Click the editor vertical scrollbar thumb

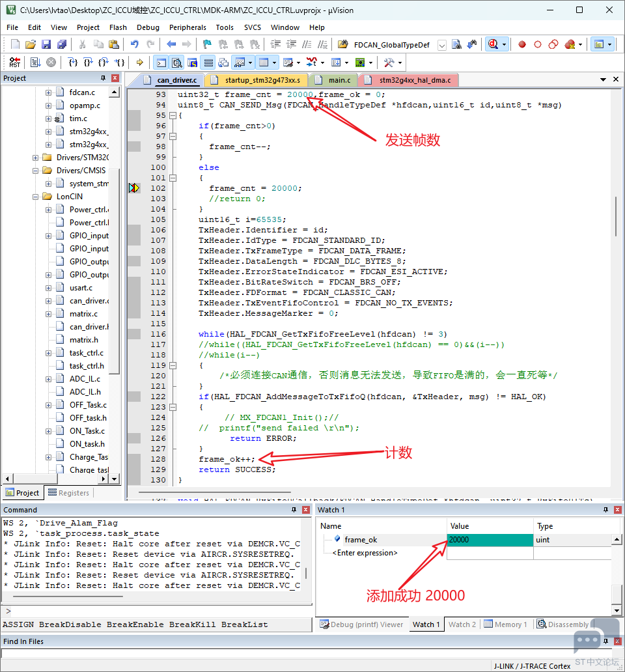tap(616, 216)
